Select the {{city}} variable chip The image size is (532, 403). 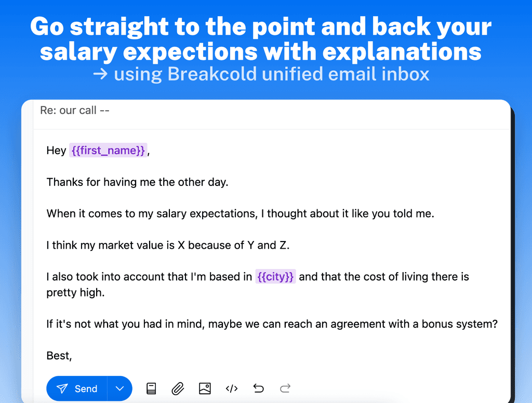tap(276, 276)
